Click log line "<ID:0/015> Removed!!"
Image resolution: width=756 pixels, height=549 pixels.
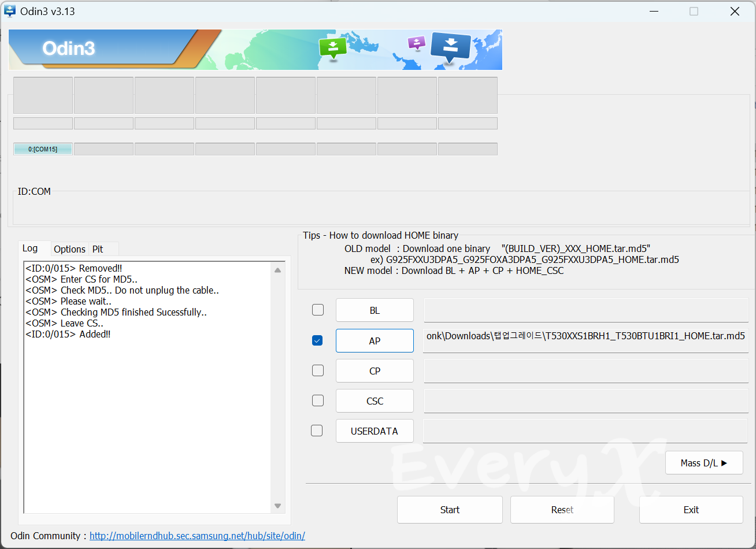73,268
